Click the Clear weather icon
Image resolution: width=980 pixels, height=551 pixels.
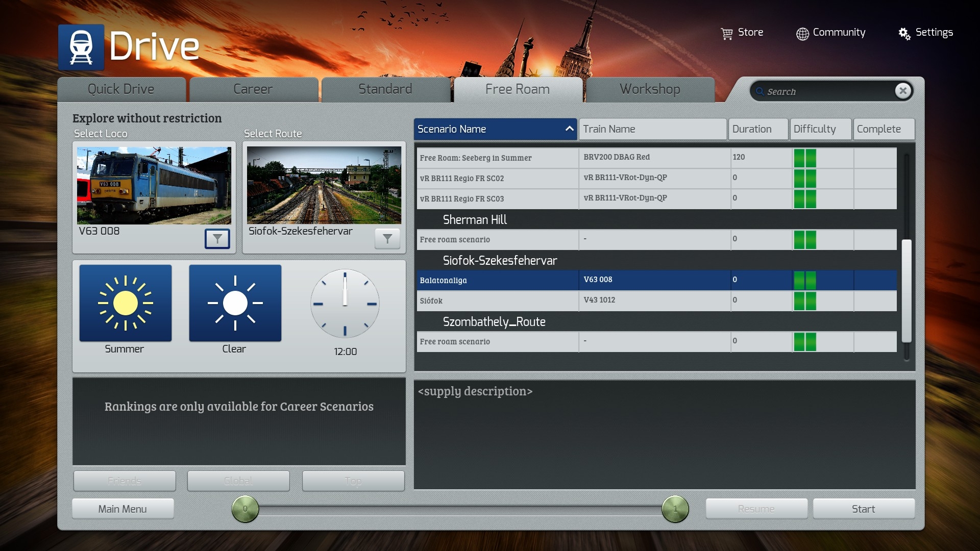click(x=235, y=303)
